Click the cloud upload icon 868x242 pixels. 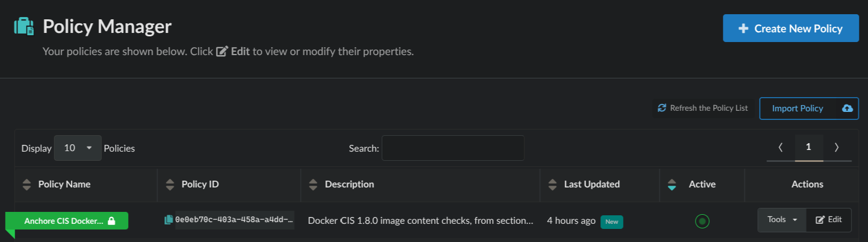coord(847,108)
